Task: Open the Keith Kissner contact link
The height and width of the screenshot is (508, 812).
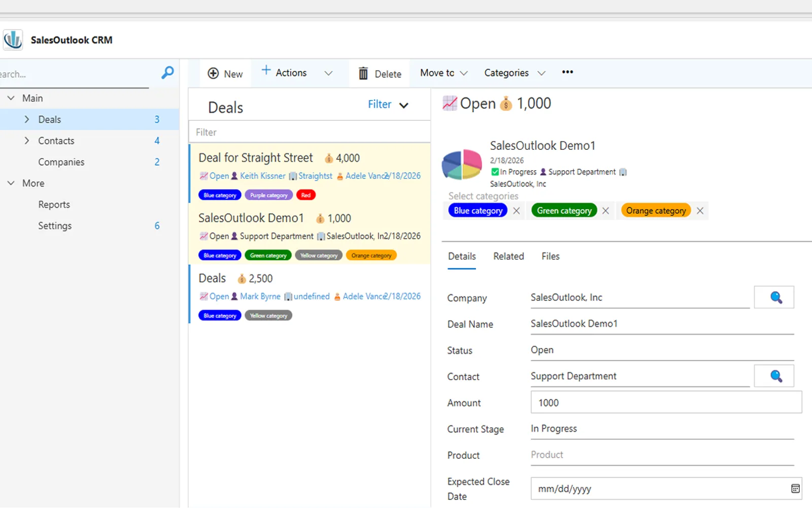Action: click(x=263, y=176)
